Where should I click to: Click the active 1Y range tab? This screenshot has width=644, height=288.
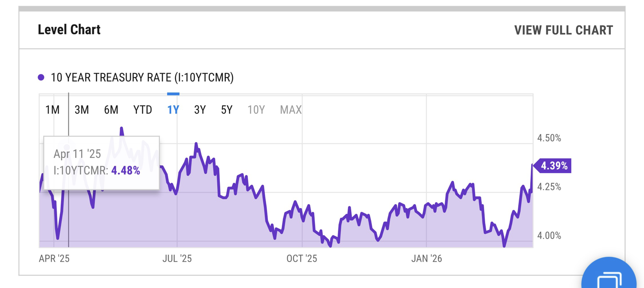click(x=173, y=110)
